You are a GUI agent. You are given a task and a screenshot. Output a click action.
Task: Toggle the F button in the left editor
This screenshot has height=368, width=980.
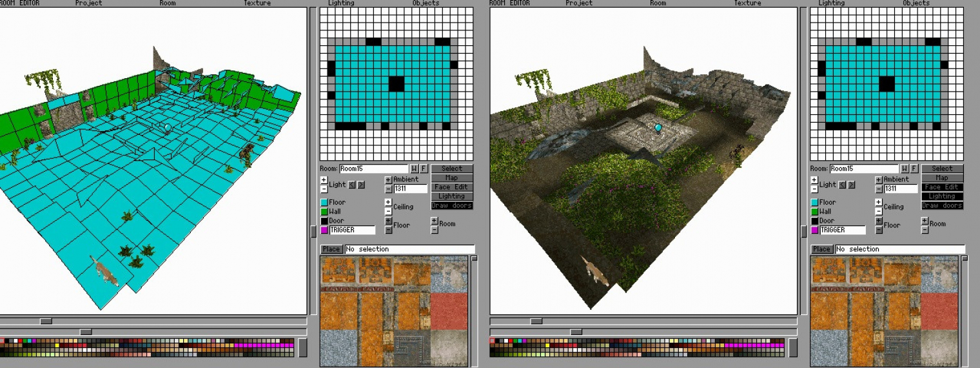click(424, 169)
